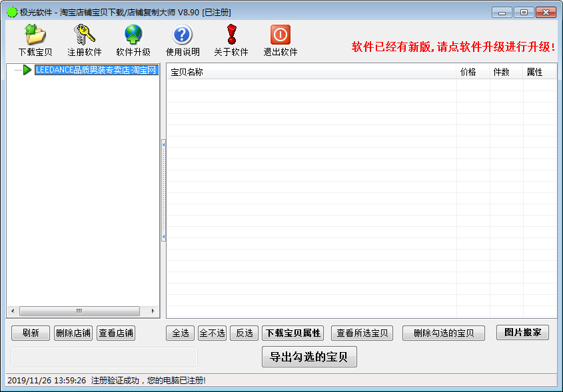The height and width of the screenshot is (392, 563).
Task: Click green arrow icon beside LEEDANCE shop
Action: pyautogui.click(x=27, y=70)
